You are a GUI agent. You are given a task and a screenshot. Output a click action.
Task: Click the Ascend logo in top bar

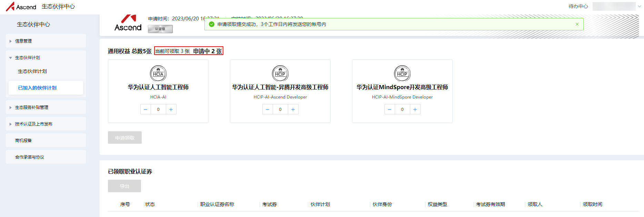(x=21, y=7)
